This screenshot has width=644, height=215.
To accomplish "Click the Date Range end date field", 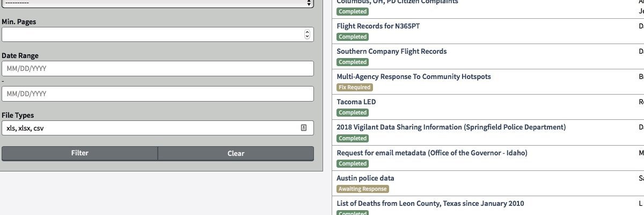I will coord(157,94).
